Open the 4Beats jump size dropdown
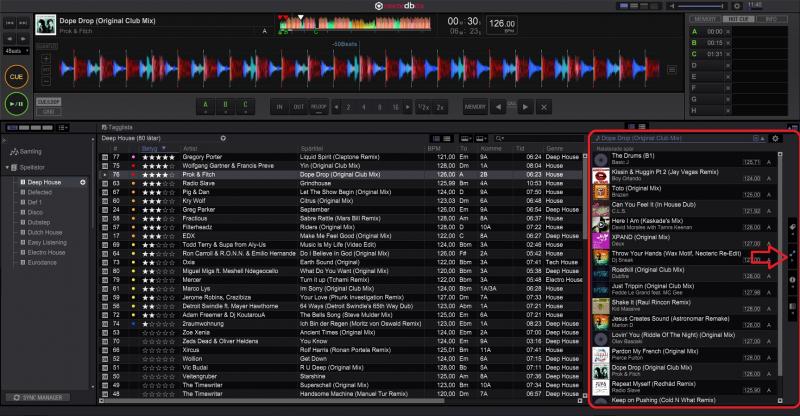 point(17,51)
